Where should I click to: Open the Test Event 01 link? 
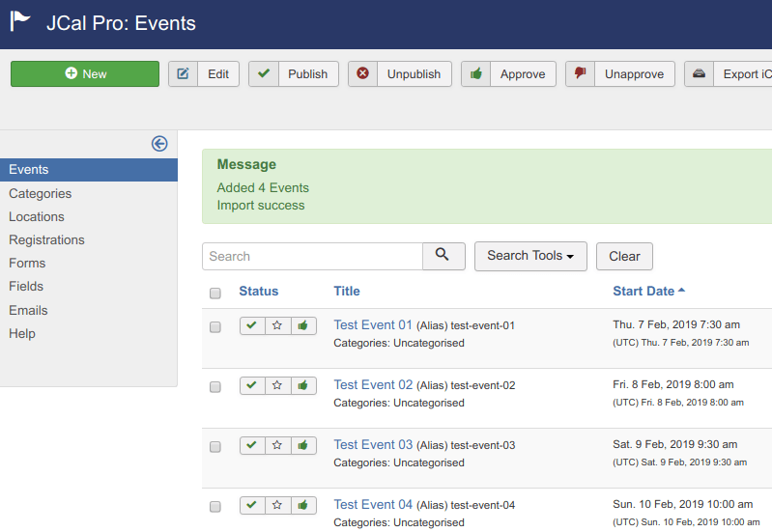pyautogui.click(x=373, y=324)
